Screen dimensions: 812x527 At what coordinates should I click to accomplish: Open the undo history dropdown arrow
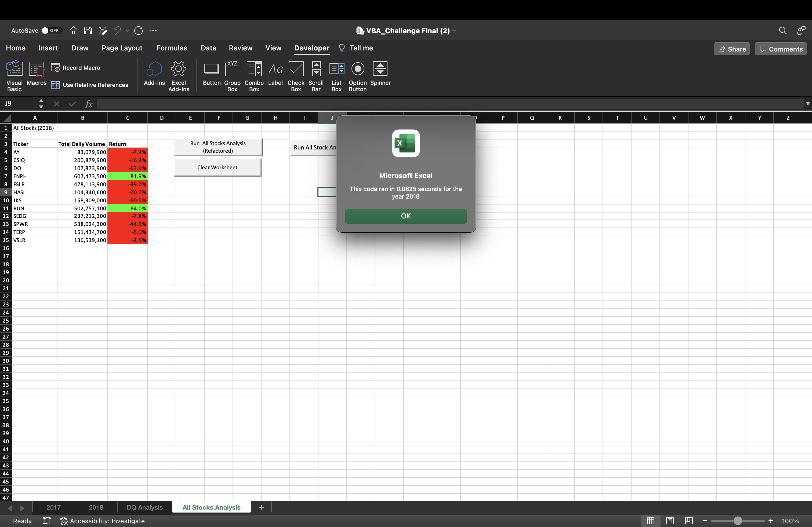coord(127,31)
